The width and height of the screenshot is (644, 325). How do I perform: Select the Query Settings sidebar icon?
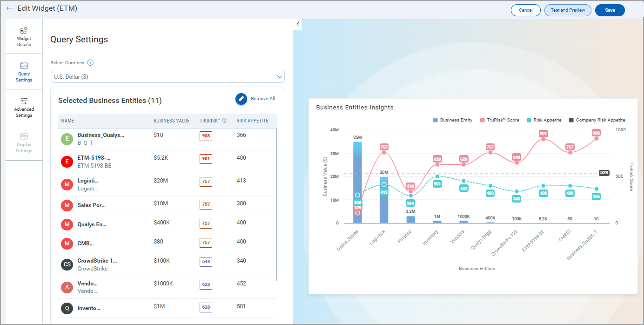(24, 66)
